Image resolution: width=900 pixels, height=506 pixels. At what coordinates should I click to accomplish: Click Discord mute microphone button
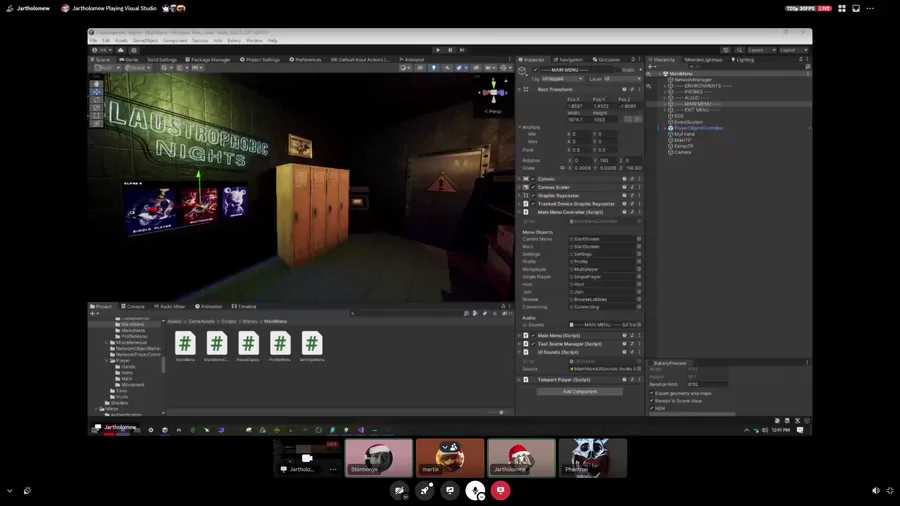pyautogui.click(x=474, y=491)
